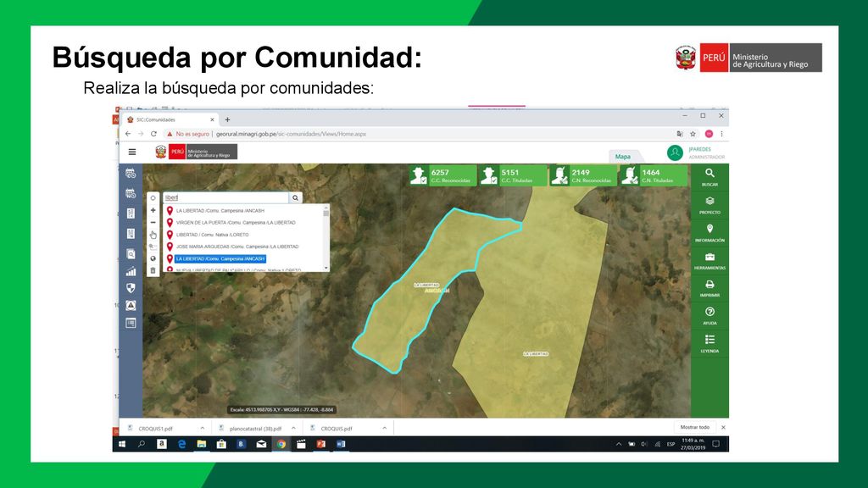Click the locate circle tool above zoom in
Screen dimensions: 868x488
[153, 198]
